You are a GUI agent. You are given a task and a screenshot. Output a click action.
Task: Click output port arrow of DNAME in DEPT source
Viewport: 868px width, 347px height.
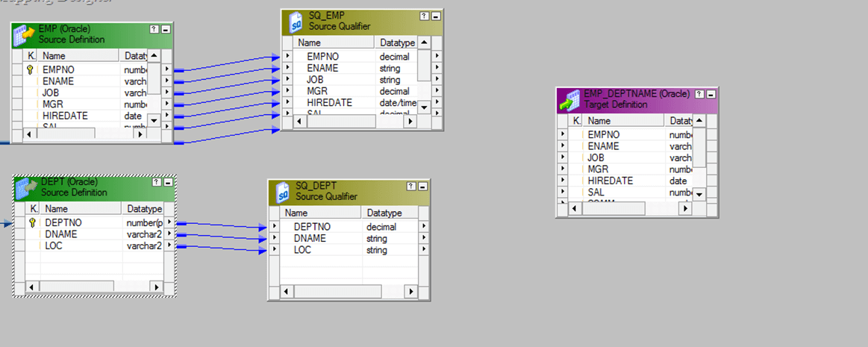[x=169, y=234]
